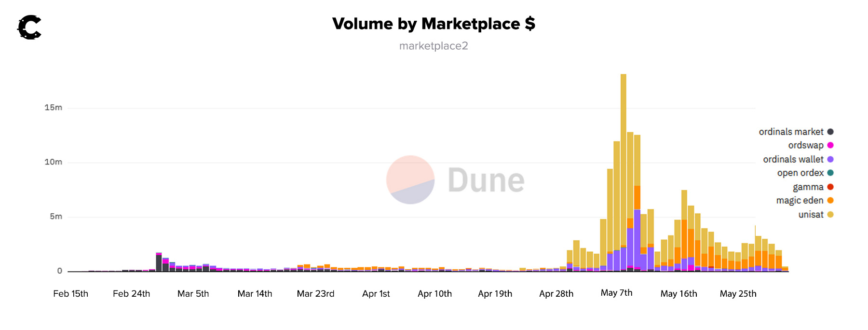This screenshot has height=330, width=868.
Task: Click the Feb 15th axis label
Action: click(71, 294)
